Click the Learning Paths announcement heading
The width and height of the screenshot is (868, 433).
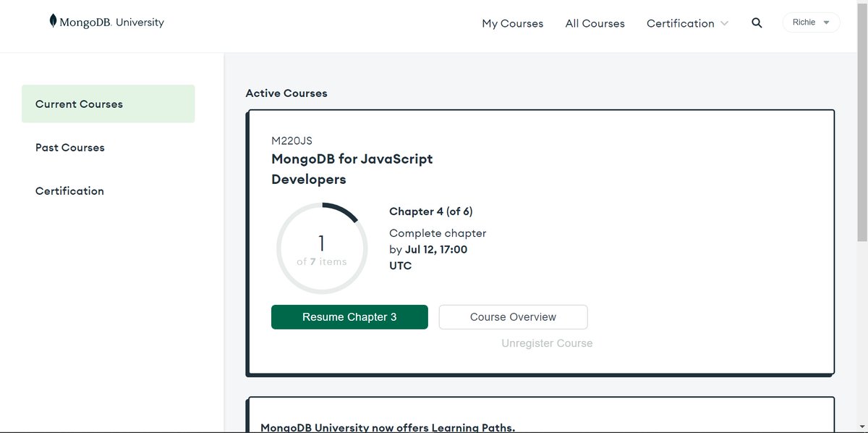point(388,427)
